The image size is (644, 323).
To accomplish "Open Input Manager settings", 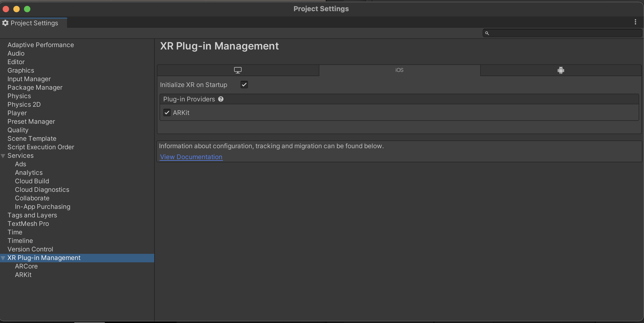I will tap(29, 79).
